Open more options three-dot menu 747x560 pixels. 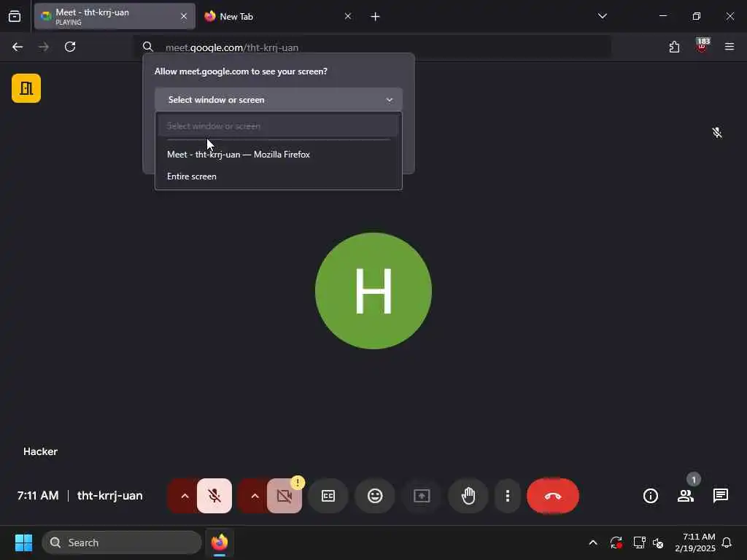click(x=508, y=496)
